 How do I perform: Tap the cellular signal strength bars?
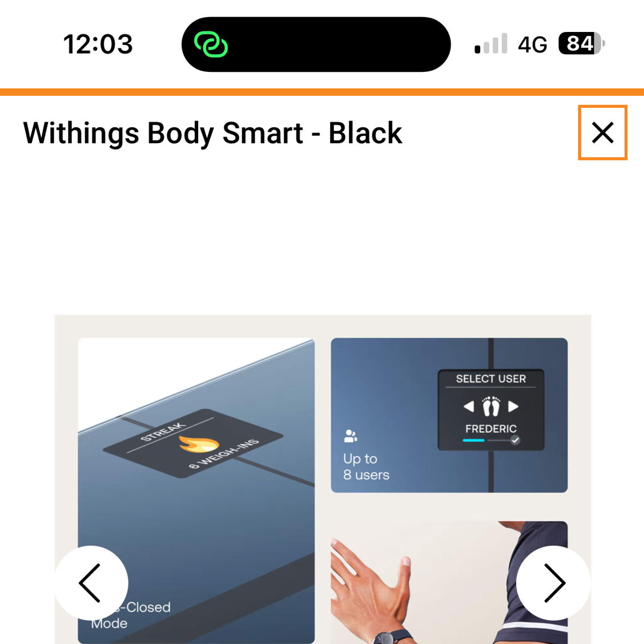[x=491, y=43]
